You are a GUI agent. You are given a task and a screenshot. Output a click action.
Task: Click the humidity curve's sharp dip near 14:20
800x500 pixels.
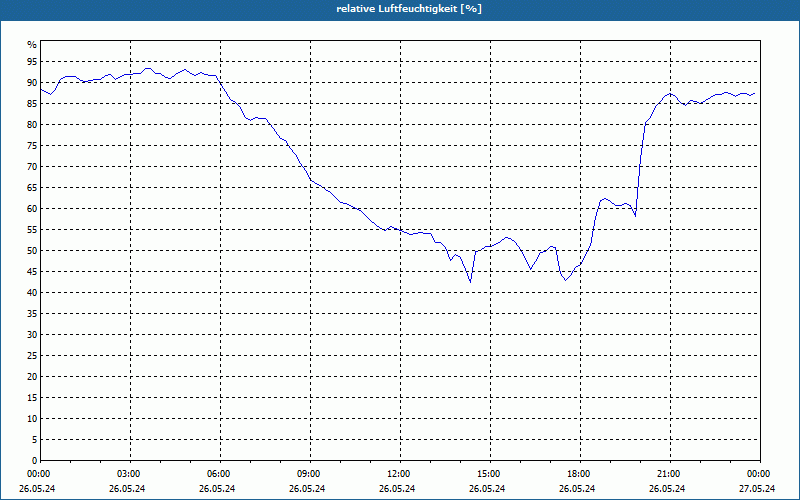(470, 281)
